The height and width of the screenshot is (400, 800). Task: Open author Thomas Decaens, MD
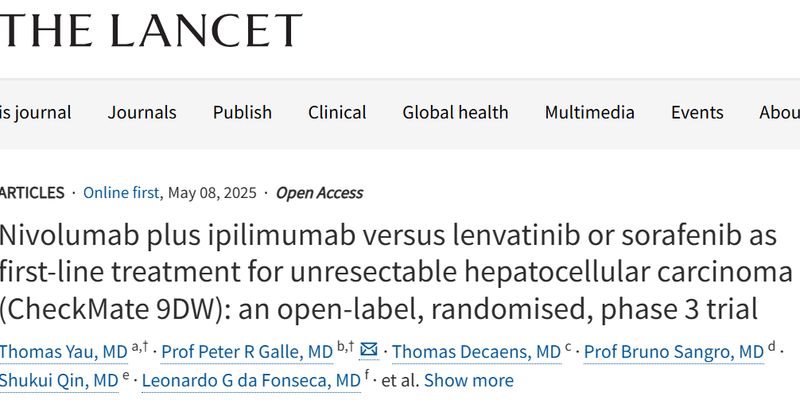coord(477,352)
